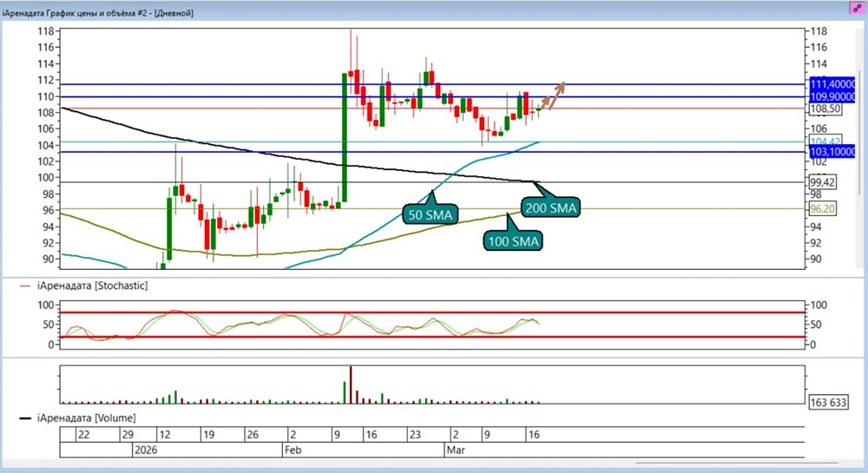The image size is (868, 473).
Task: Click the Mar month label on time axis
Action: 456,450
